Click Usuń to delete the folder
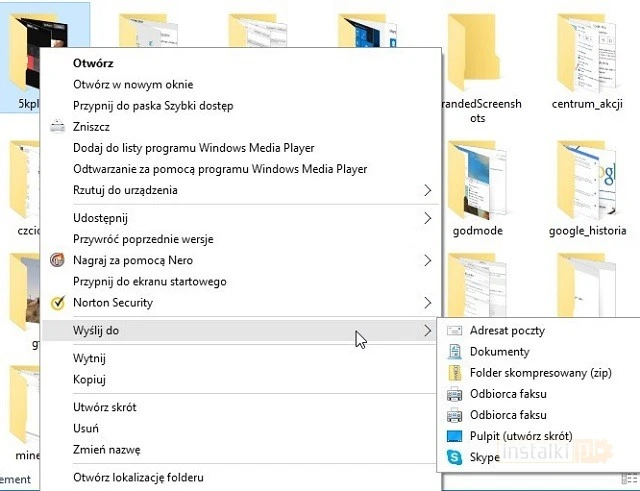 coord(85,429)
